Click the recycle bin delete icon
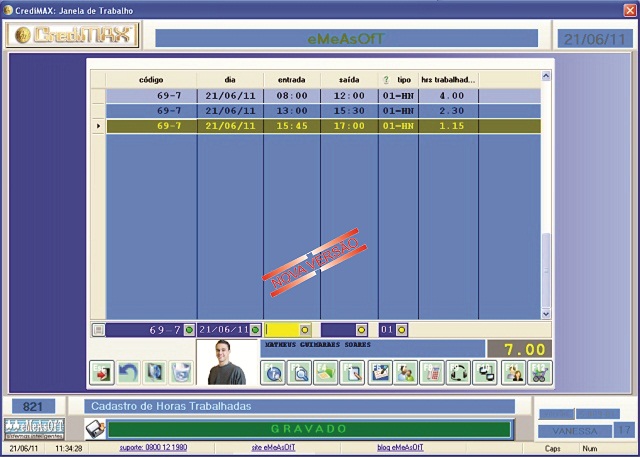The image size is (640, 457). click(x=181, y=373)
